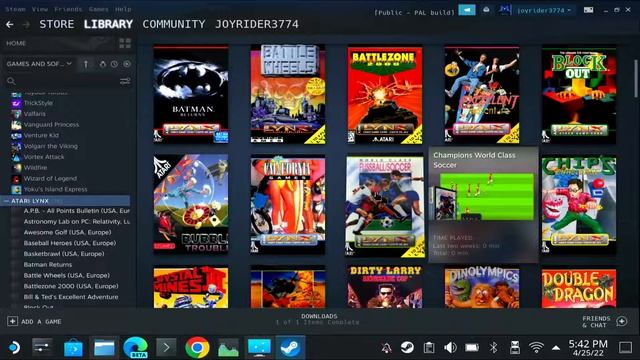Image resolution: width=640 pixels, height=360 pixels.
Task: Enter Big Picture mode icon
Action: [588, 10]
